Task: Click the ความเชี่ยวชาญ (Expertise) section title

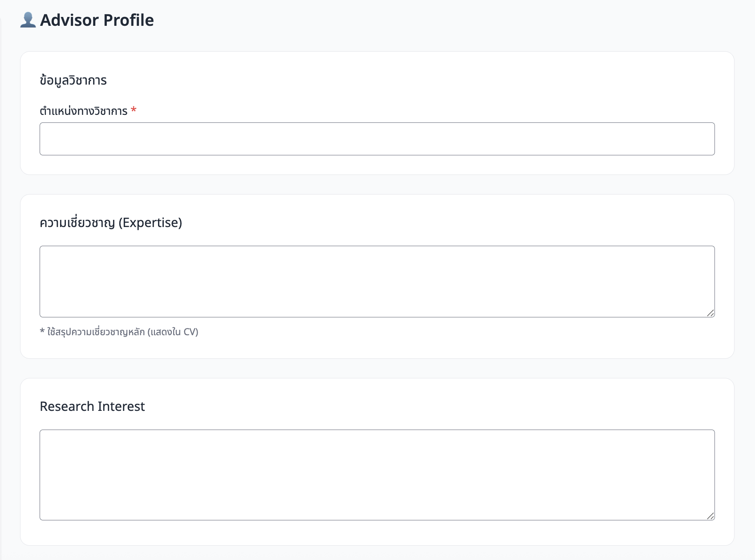Action: pos(111,223)
